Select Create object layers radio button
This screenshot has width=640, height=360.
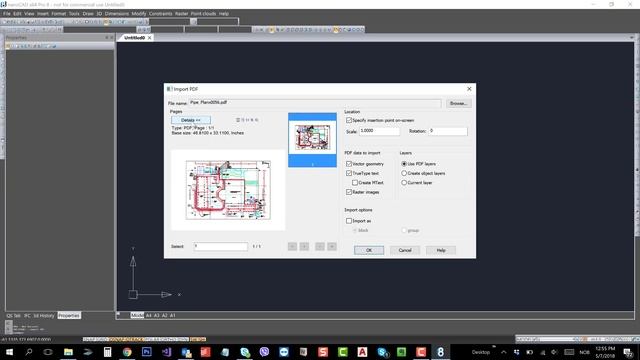[404, 173]
